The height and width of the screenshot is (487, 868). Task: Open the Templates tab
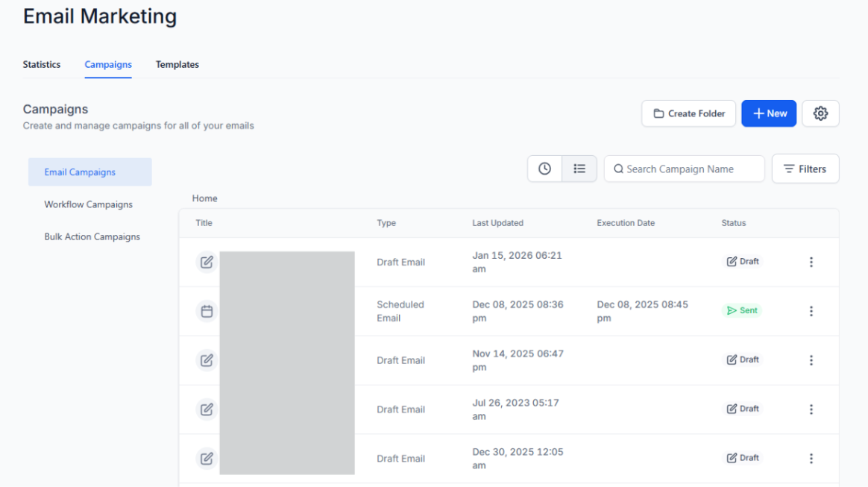177,64
